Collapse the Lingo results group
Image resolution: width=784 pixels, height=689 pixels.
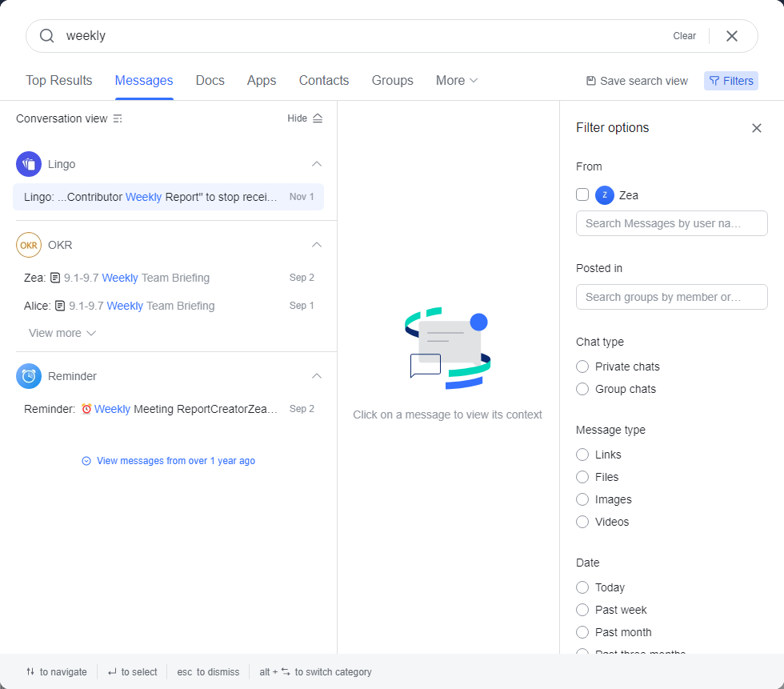[316, 164]
